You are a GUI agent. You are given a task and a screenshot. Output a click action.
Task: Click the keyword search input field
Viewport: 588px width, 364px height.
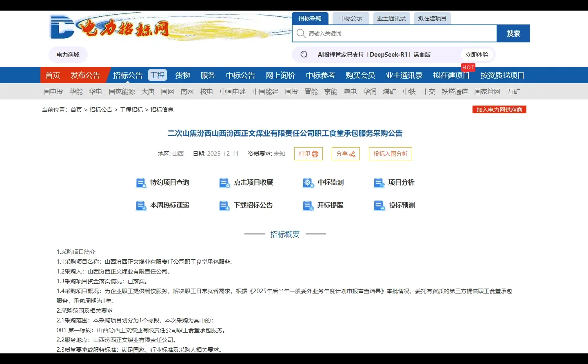[392, 33]
